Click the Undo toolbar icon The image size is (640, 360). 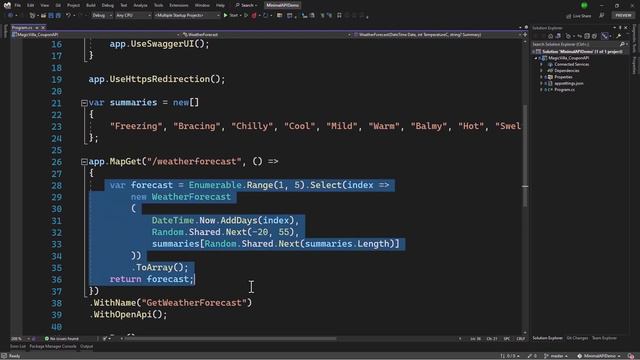tap(68, 16)
